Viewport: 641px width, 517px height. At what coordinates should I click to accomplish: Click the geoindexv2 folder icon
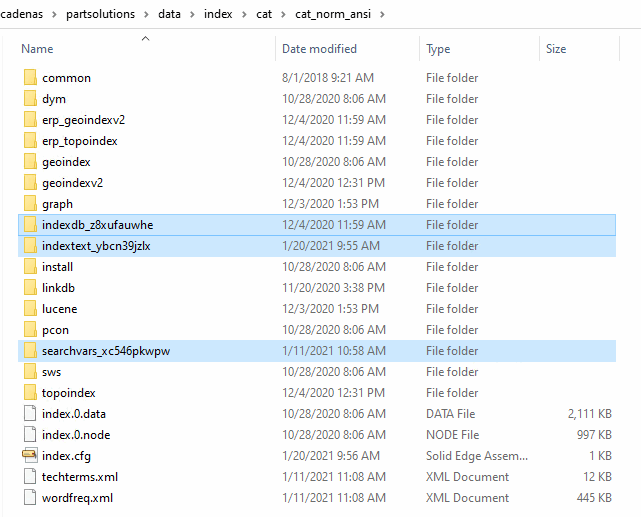click(x=29, y=183)
